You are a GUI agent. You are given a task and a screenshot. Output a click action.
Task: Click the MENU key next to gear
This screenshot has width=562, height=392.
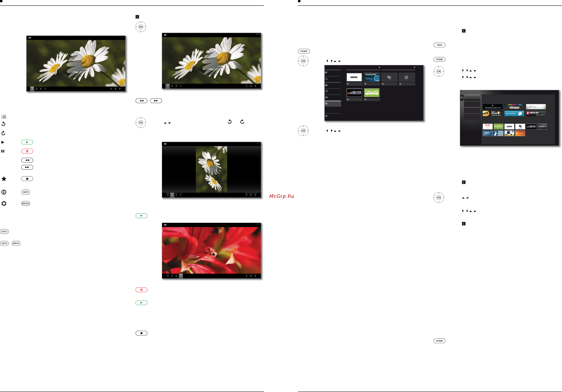click(26, 204)
